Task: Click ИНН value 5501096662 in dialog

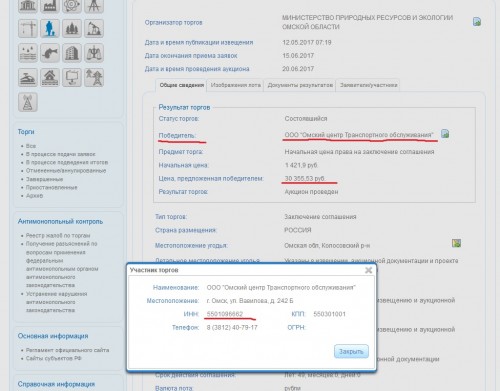Action: [225, 314]
